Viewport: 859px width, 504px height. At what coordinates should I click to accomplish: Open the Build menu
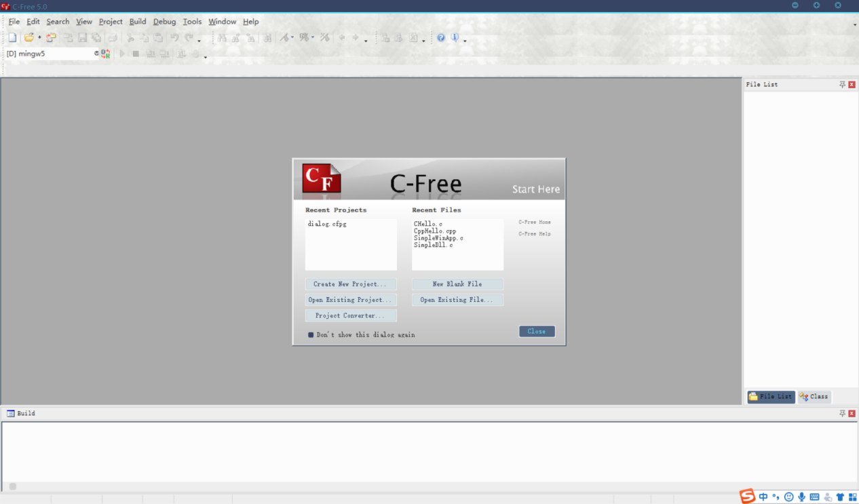(138, 22)
